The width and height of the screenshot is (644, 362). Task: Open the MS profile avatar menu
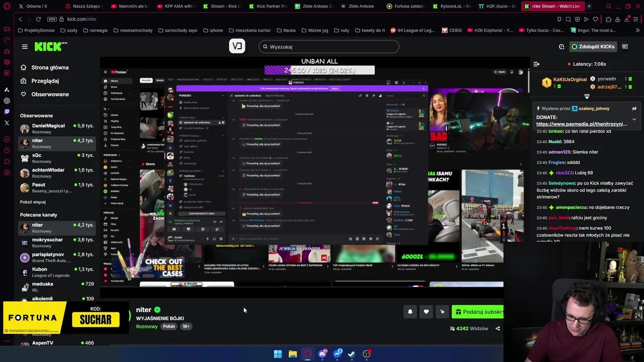[625, 47]
